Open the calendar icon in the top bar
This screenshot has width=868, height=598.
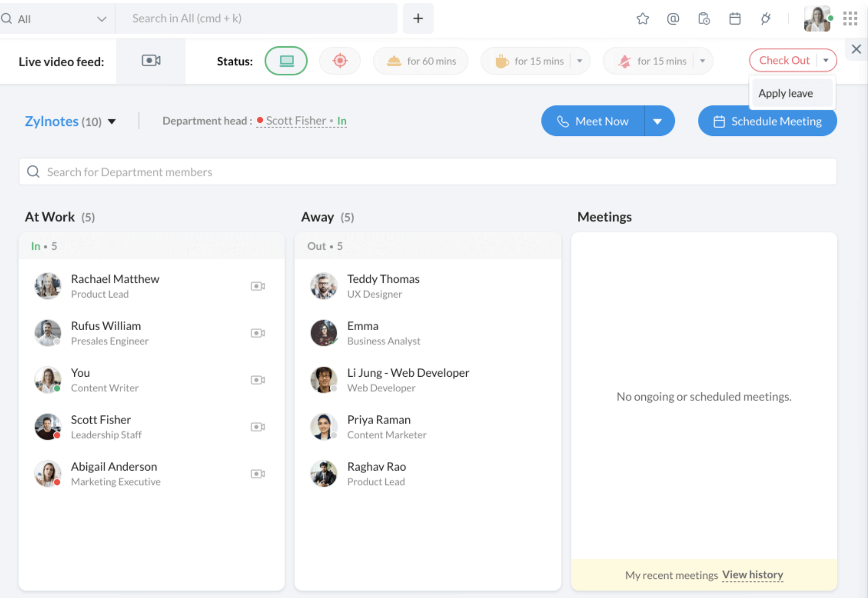735,19
